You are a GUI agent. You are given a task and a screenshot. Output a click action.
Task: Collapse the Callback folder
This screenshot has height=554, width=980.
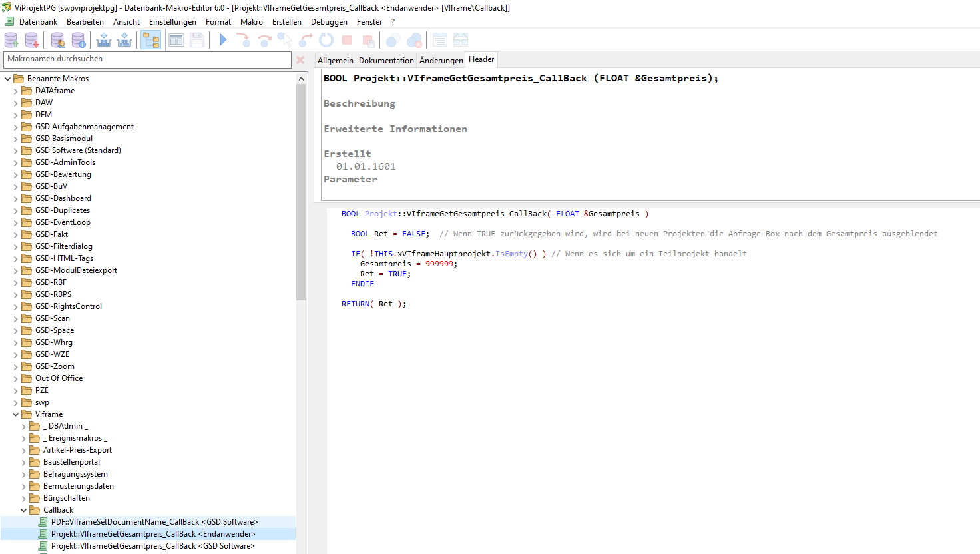tap(23, 510)
